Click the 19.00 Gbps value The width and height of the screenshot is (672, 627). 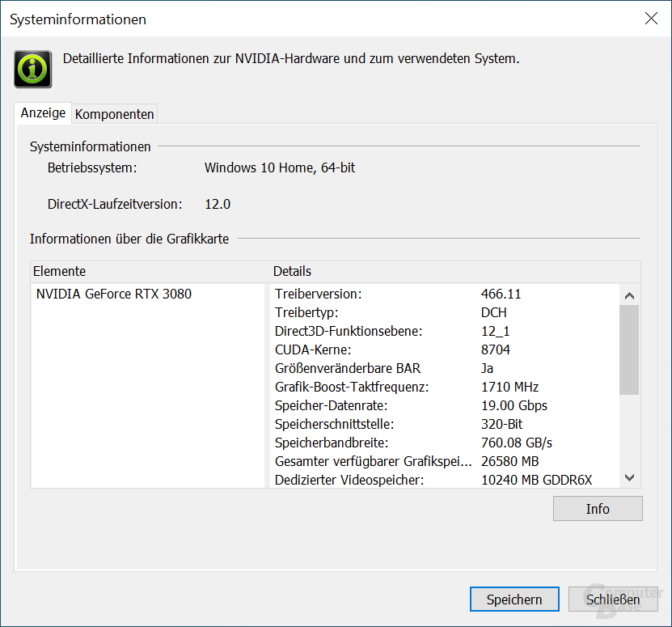(x=514, y=405)
